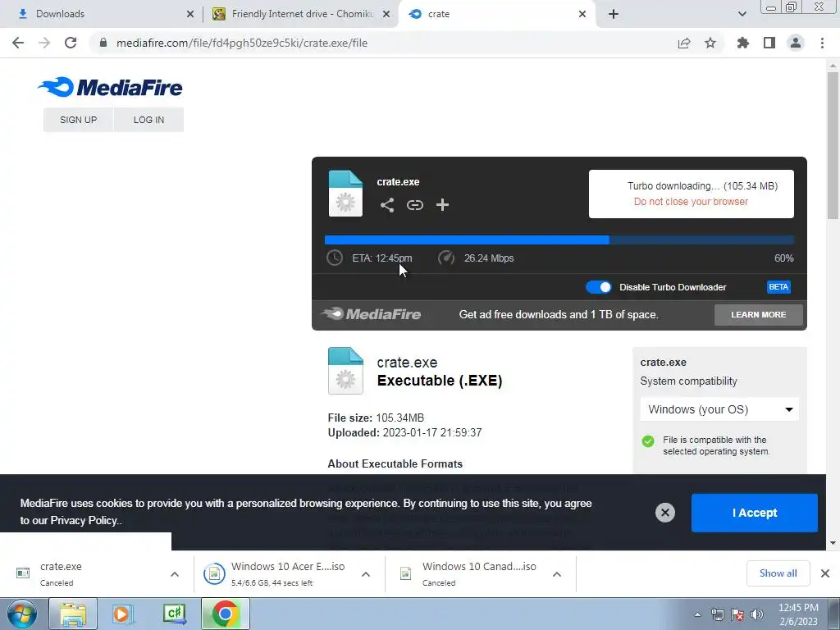Open the Windows (your OS) dropdown
This screenshot has height=630, width=840.
(x=719, y=409)
